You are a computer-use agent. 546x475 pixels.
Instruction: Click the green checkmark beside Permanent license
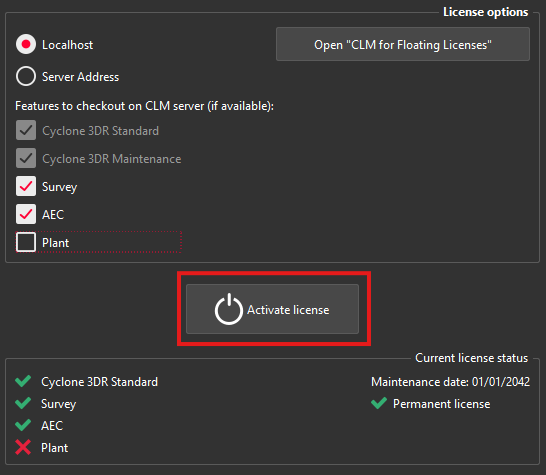pyautogui.click(x=379, y=403)
